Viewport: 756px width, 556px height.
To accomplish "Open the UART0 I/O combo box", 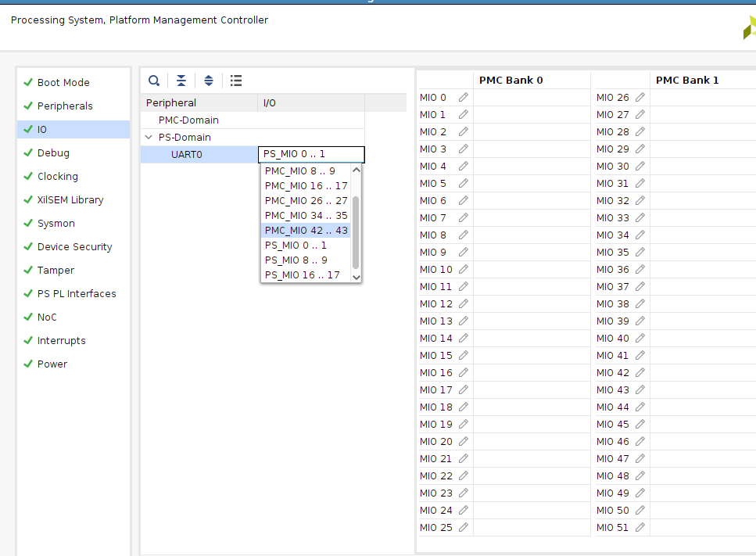I will pyautogui.click(x=311, y=154).
